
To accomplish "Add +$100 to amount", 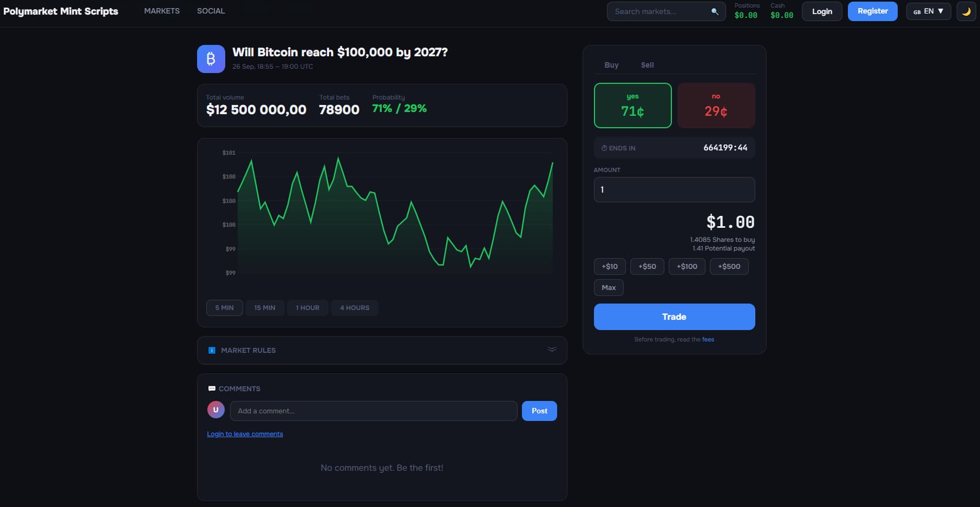I will coord(687,267).
